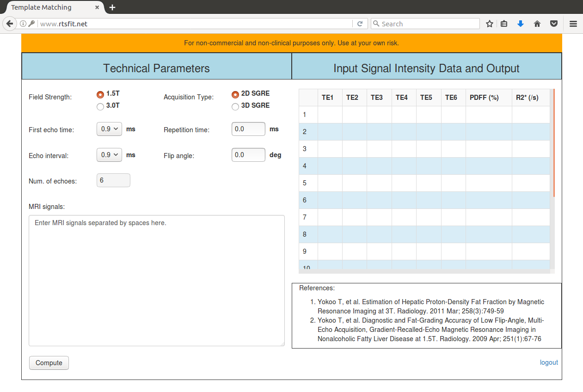Focus the MRI signals text area
This screenshot has height=392, width=583.
point(157,280)
